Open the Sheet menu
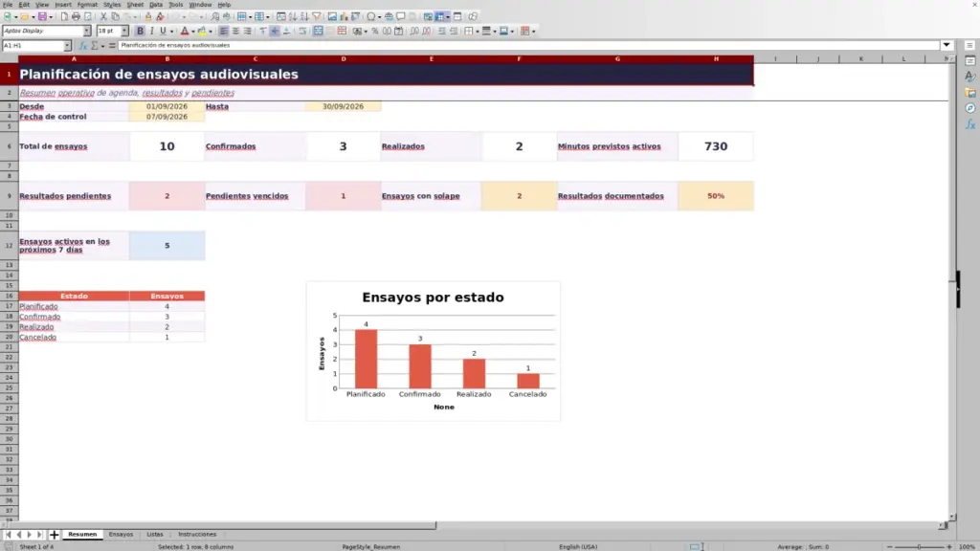This screenshot has height=551, width=980. [135, 5]
